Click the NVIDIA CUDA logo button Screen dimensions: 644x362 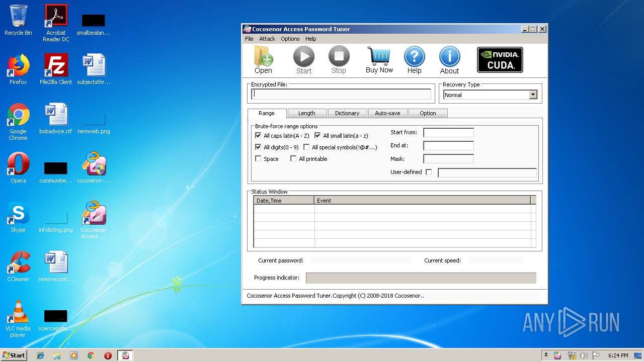pos(500,60)
